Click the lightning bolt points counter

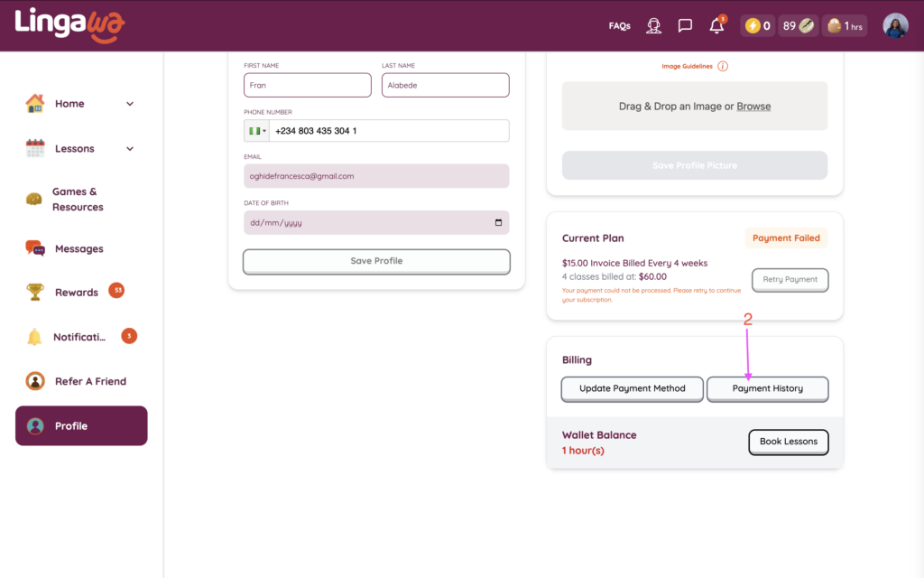(x=756, y=26)
